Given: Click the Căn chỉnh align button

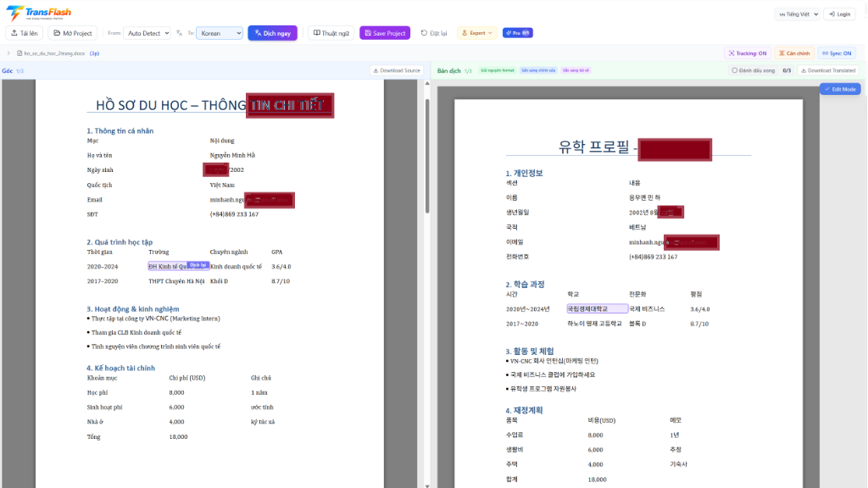Looking at the screenshot, I should pos(793,53).
